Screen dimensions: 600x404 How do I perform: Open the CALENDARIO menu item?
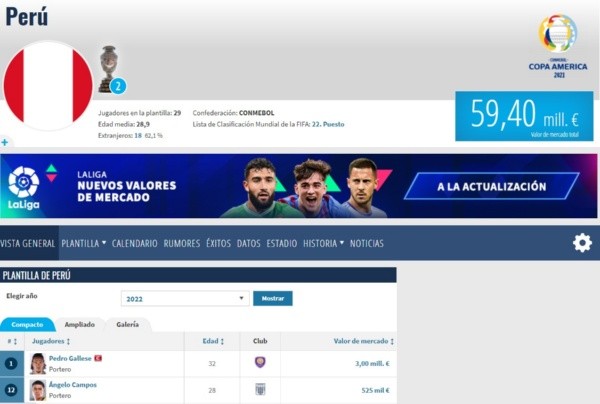tap(135, 243)
